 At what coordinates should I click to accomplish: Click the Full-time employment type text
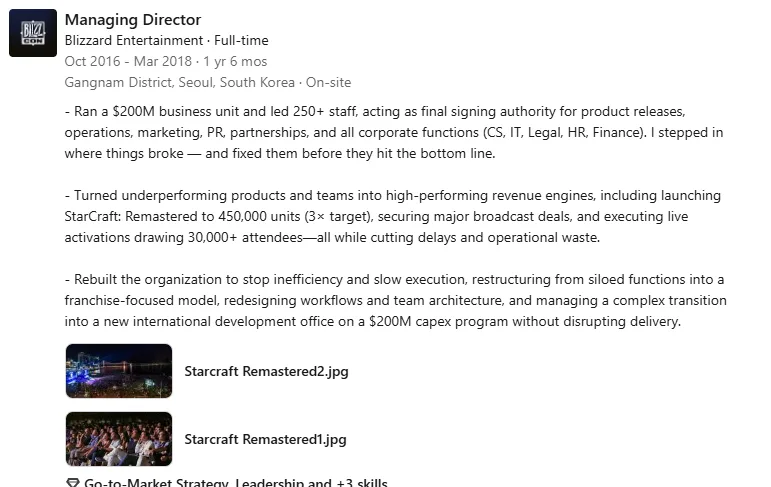coord(240,40)
